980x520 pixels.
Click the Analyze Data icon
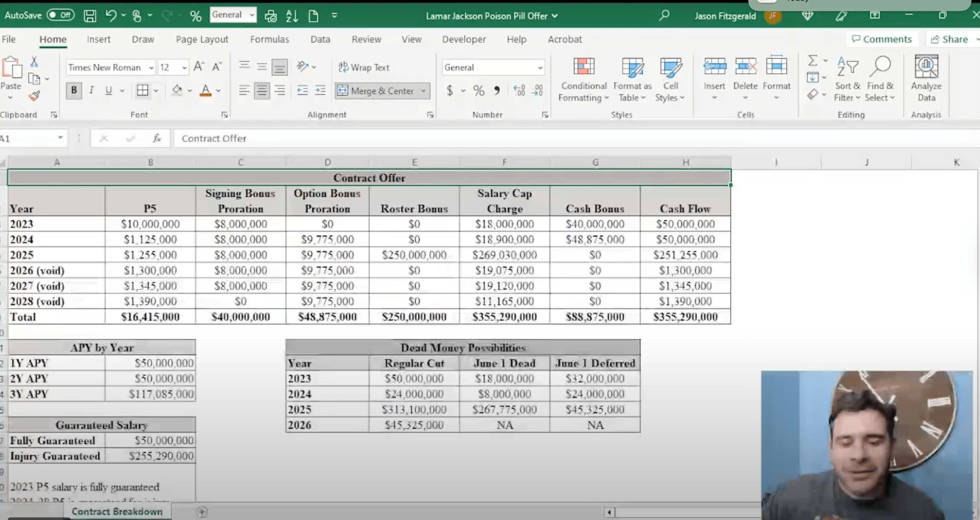(x=926, y=67)
